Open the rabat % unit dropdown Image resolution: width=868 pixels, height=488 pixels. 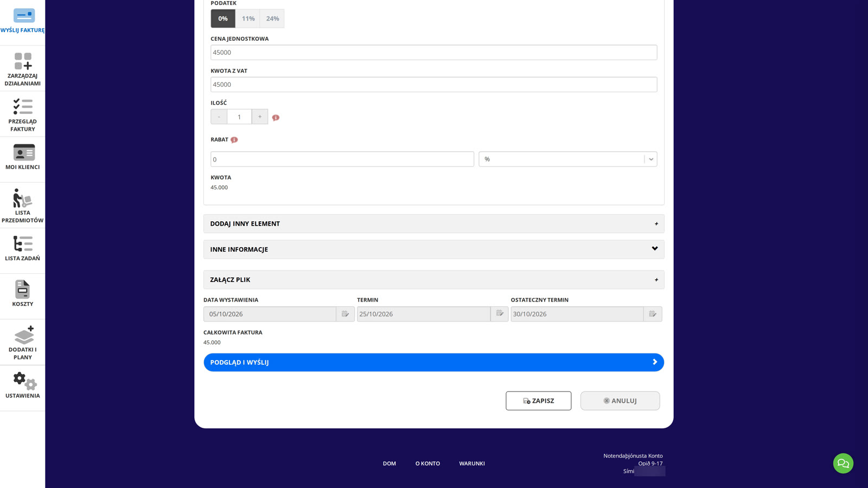click(x=568, y=159)
